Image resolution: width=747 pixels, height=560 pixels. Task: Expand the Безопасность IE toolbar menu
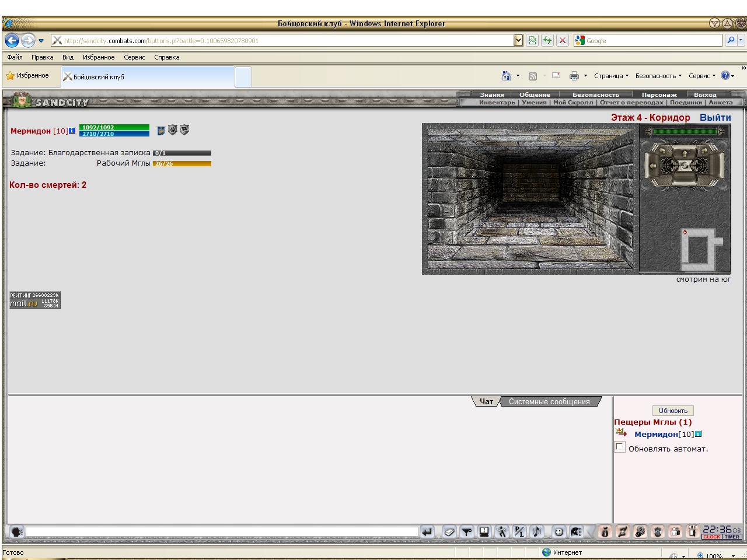click(x=658, y=76)
